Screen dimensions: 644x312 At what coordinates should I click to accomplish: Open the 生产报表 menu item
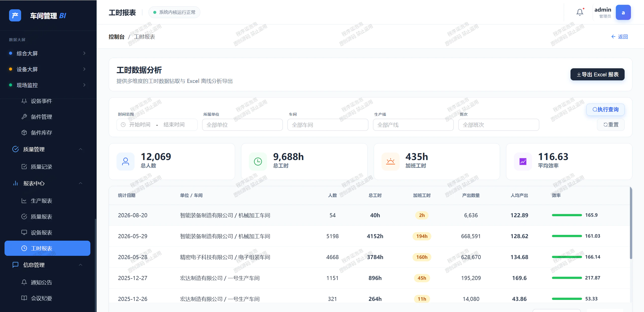[x=47, y=201]
